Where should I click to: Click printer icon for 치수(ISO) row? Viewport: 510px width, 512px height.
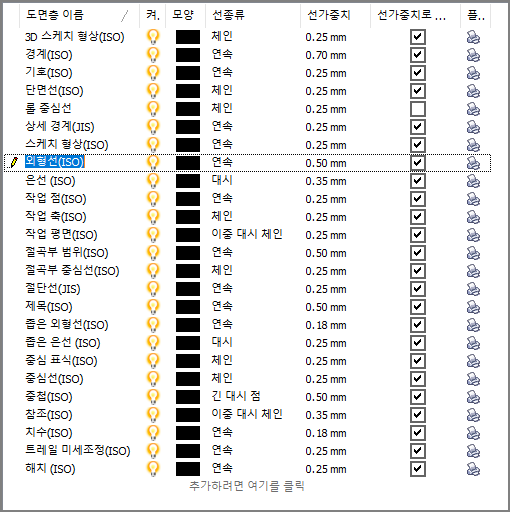tap(473, 433)
